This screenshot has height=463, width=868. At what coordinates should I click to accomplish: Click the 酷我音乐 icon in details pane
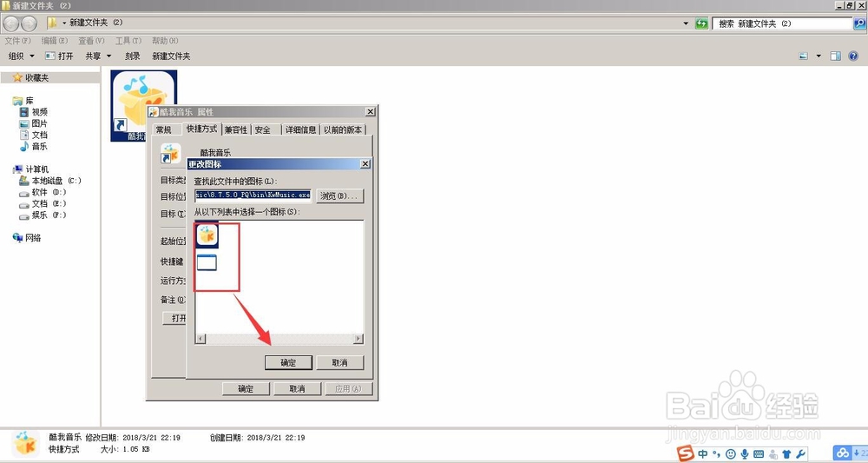pos(25,444)
